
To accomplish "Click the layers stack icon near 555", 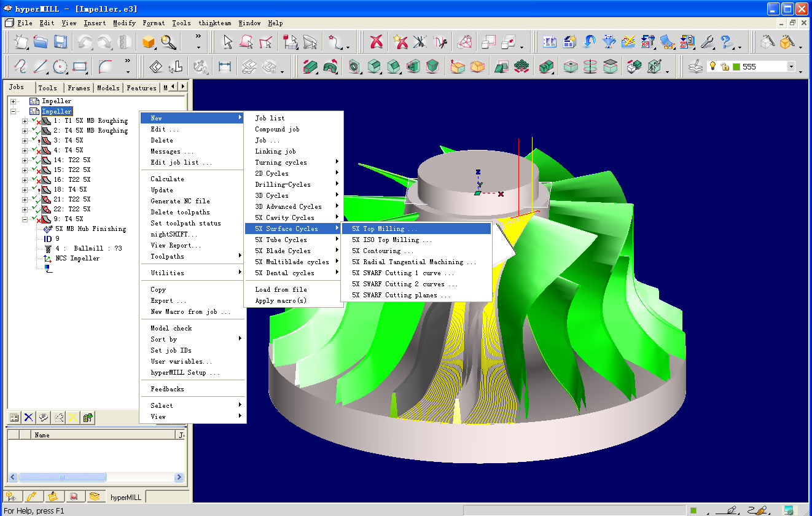I will click(x=695, y=66).
